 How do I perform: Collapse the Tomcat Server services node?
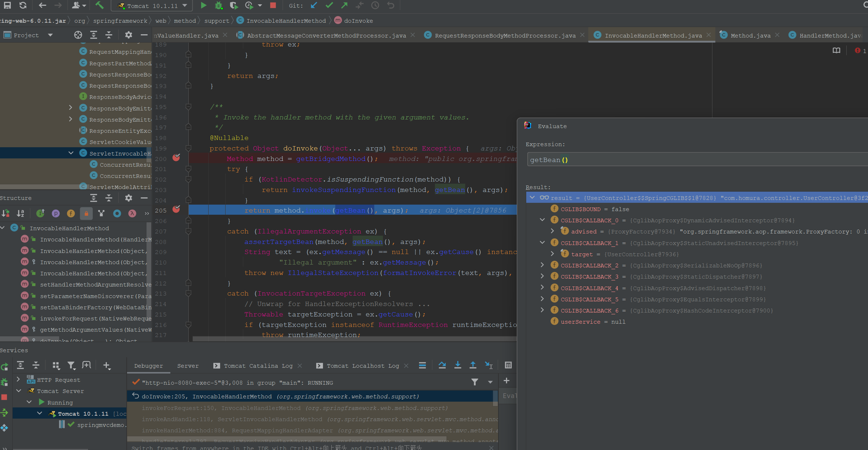click(19, 391)
